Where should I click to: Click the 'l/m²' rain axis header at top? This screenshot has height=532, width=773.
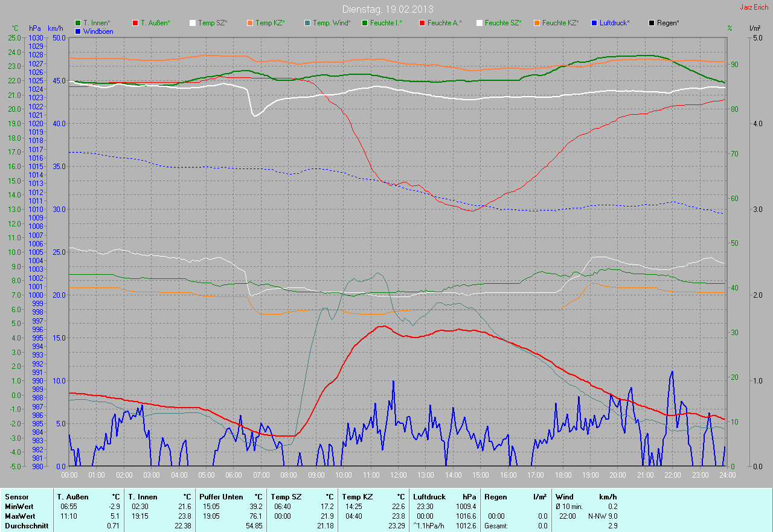754,28
